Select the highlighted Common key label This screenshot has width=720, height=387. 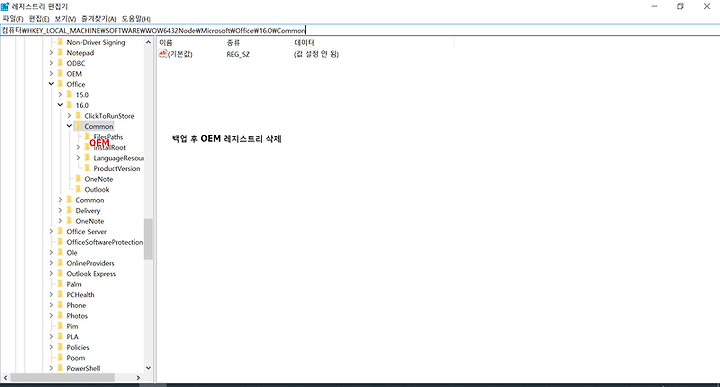point(99,126)
